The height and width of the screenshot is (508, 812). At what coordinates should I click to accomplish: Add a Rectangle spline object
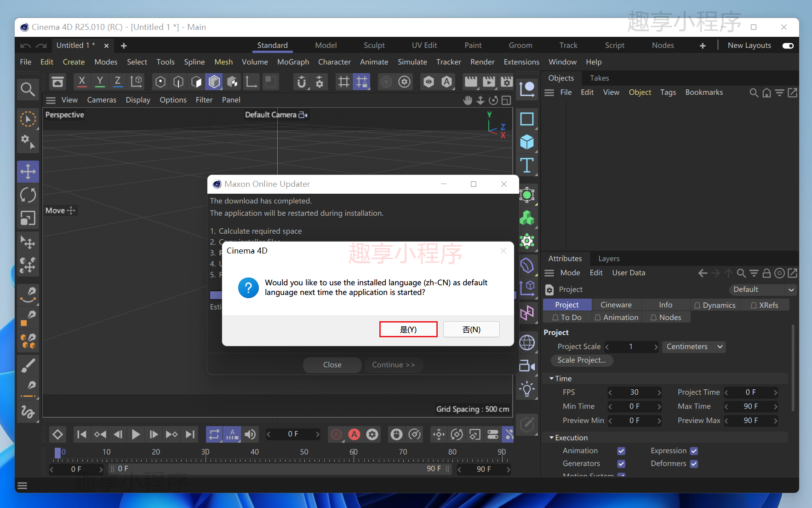(527, 119)
